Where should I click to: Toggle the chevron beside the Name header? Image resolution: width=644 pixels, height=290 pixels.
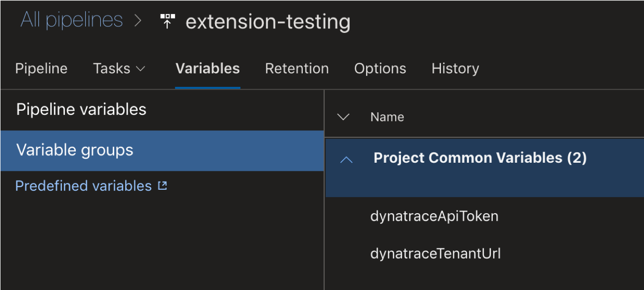click(x=343, y=117)
